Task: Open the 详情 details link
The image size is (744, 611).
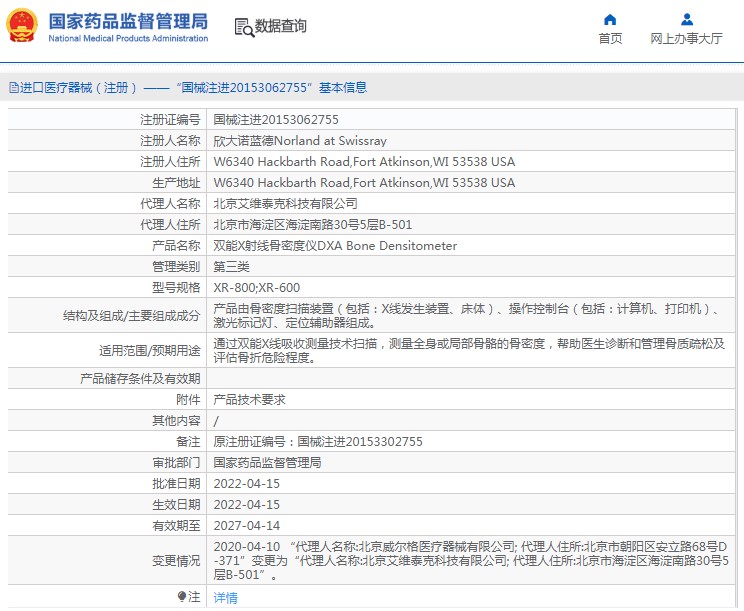Action: click(x=225, y=597)
